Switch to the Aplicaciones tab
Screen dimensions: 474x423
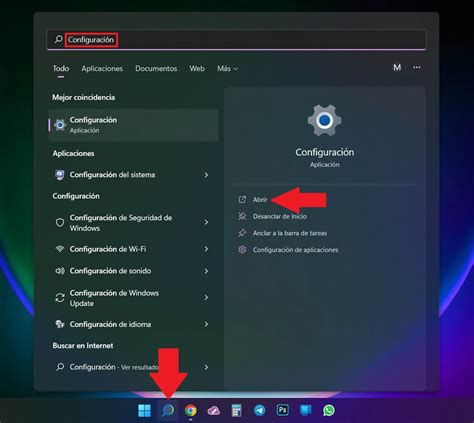pos(102,68)
